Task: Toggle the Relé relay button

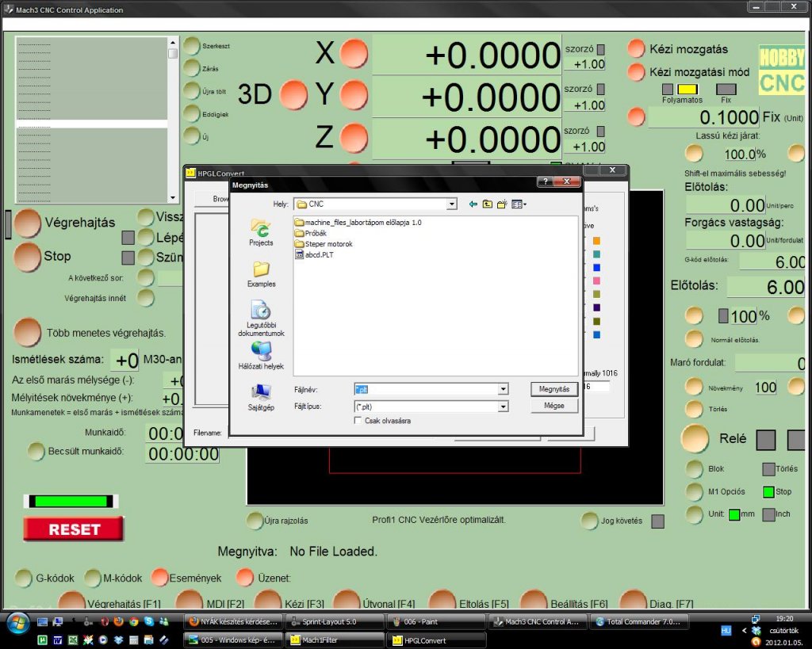Action: tap(695, 438)
